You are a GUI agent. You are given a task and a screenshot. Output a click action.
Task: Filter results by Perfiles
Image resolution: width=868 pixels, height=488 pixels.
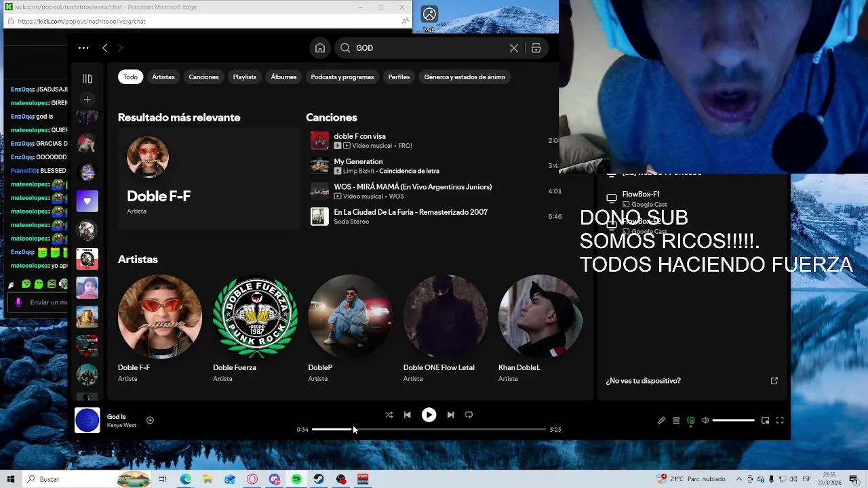pos(399,77)
